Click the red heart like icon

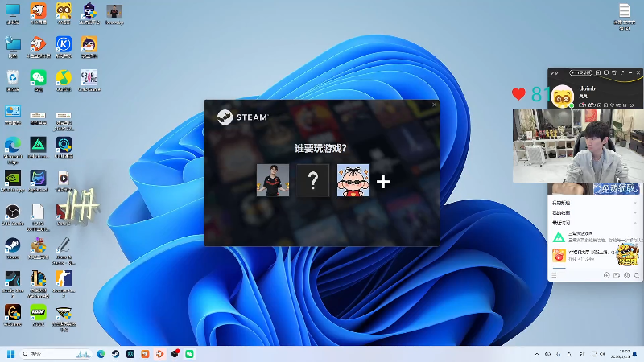(518, 94)
